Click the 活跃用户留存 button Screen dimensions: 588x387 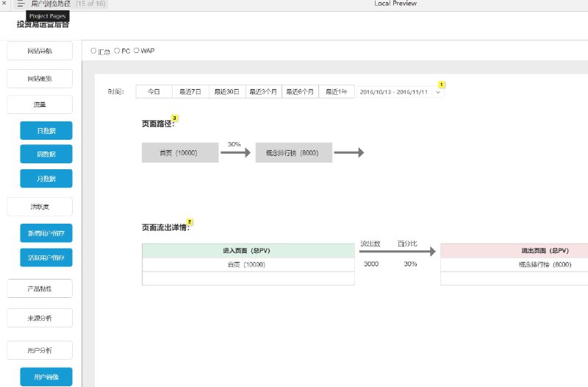[46, 258]
